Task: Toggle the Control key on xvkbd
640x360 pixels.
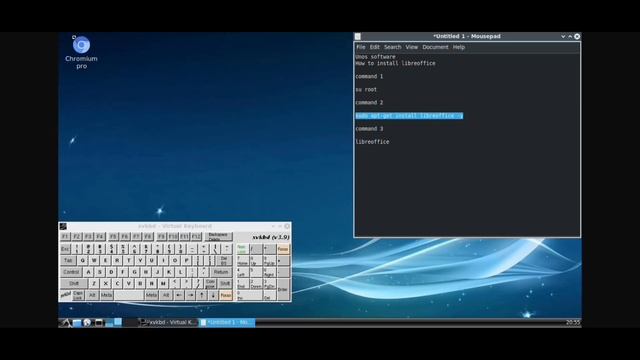Action: [71, 272]
